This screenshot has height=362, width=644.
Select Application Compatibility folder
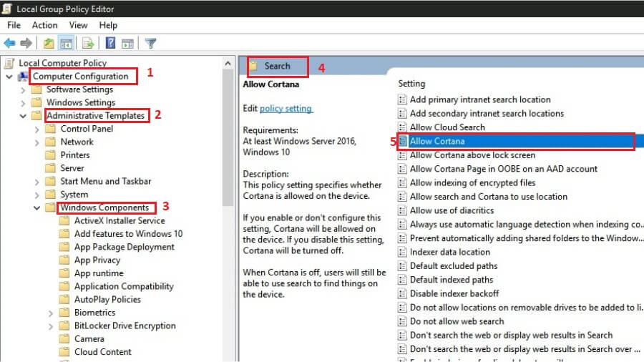(x=124, y=286)
